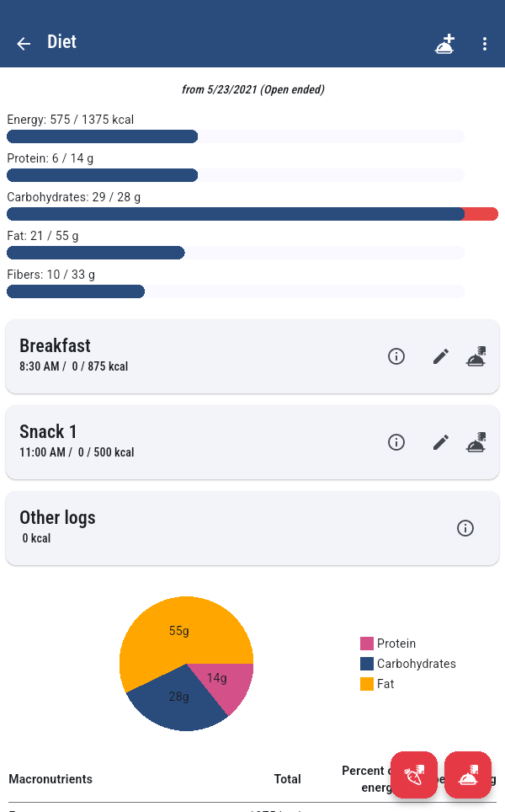The height and width of the screenshot is (812, 505).
Task: Tap the floating log-meal dish button
Action: point(468,774)
